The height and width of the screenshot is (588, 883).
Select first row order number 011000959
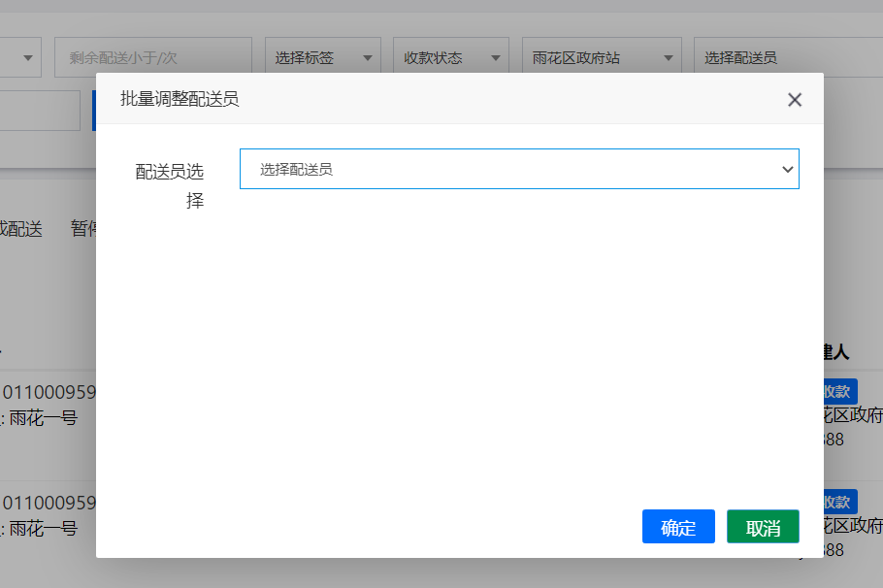49,393
